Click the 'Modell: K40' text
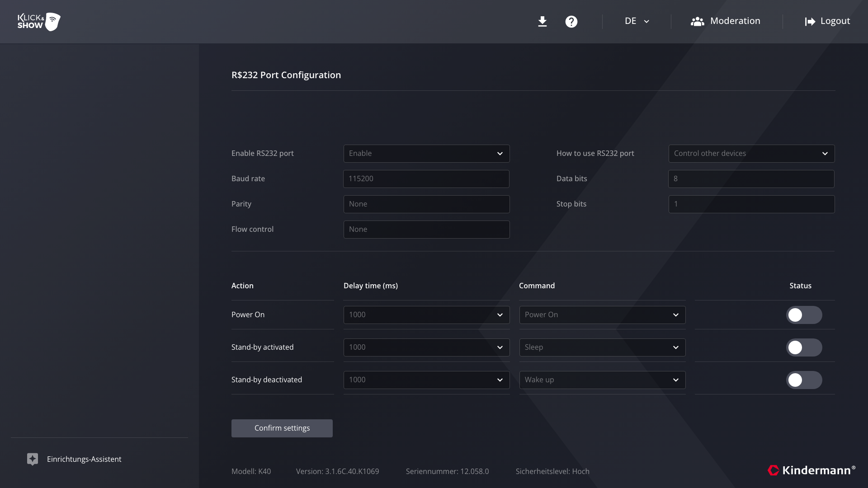868x488 pixels. coord(251,471)
